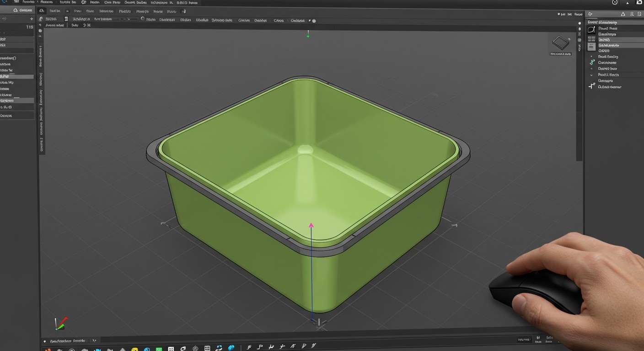Open the small triangle dropdown in top toolbar
644x351 pixels.
[310, 21]
